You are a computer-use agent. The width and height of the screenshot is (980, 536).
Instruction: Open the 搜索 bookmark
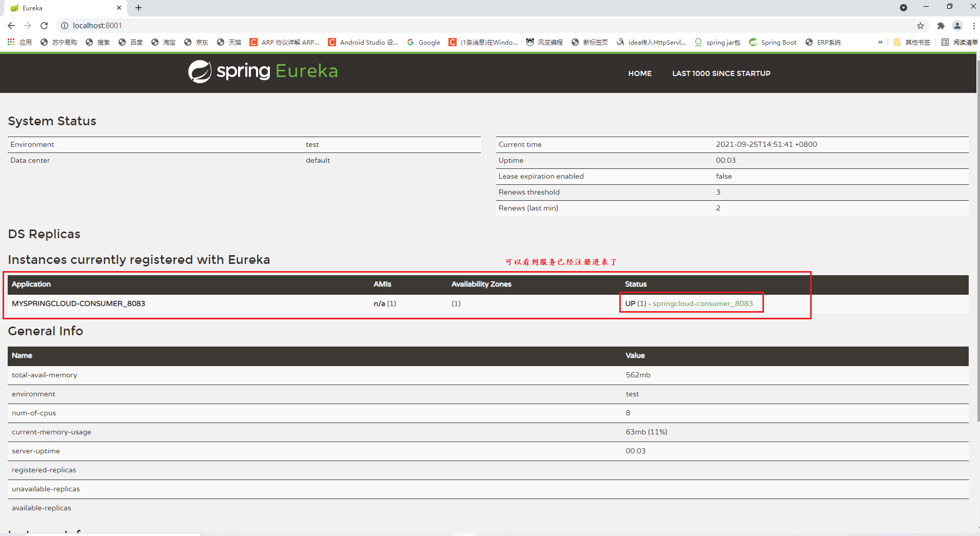coord(97,42)
